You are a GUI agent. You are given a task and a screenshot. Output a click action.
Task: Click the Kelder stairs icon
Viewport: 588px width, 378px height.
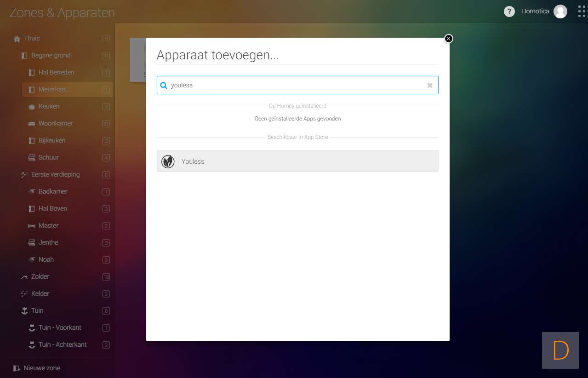[x=24, y=294]
